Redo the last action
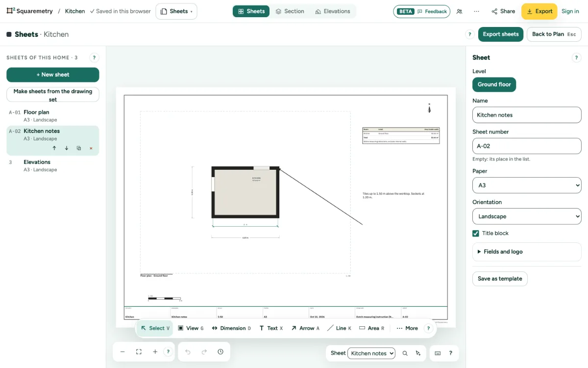 click(204, 352)
